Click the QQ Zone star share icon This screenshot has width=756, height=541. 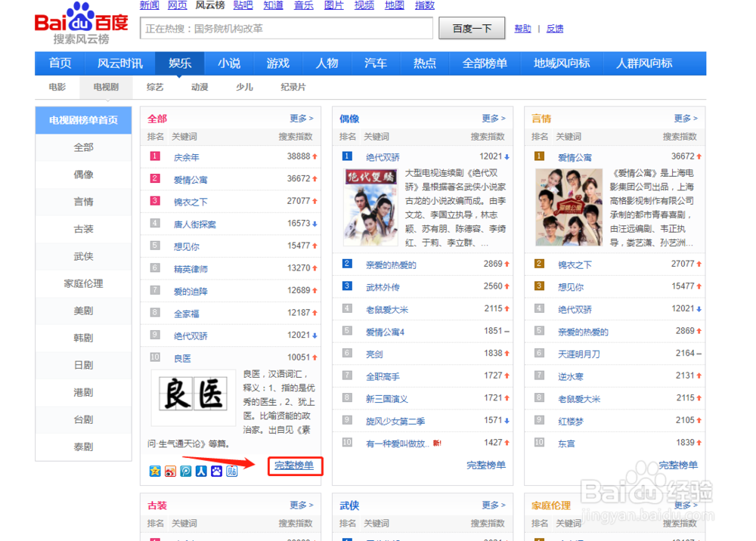155,471
